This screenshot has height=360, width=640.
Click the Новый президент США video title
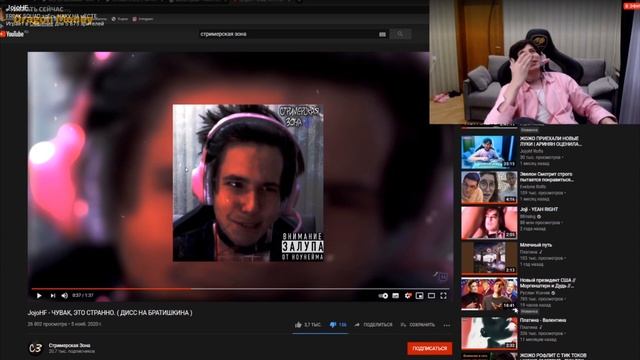(547, 283)
